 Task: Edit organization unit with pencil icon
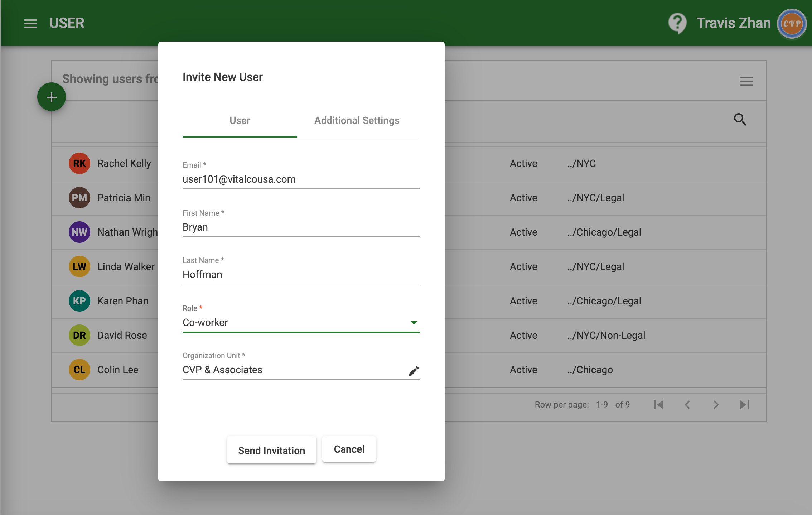[414, 371]
